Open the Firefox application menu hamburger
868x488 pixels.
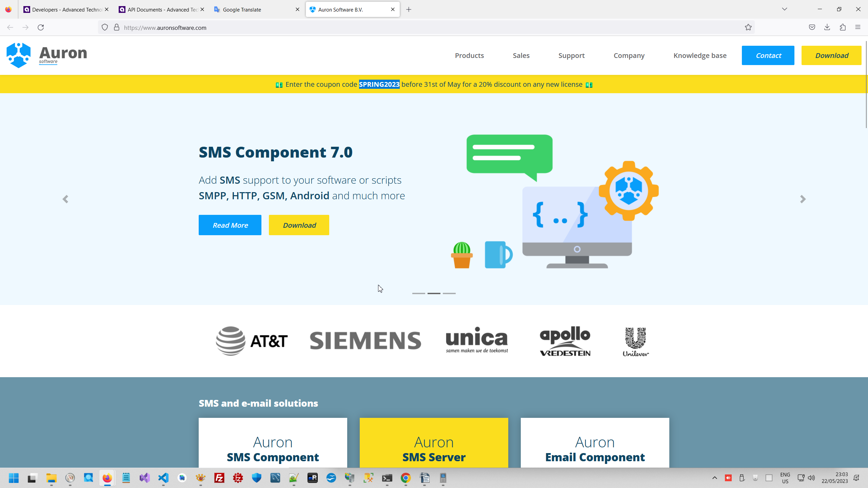[x=858, y=27]
